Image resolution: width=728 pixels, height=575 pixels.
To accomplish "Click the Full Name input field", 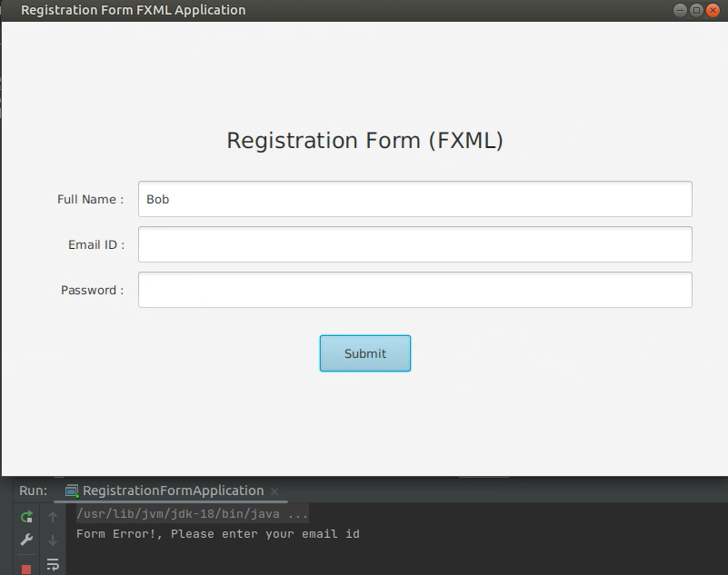I will [x=414, y=198].
